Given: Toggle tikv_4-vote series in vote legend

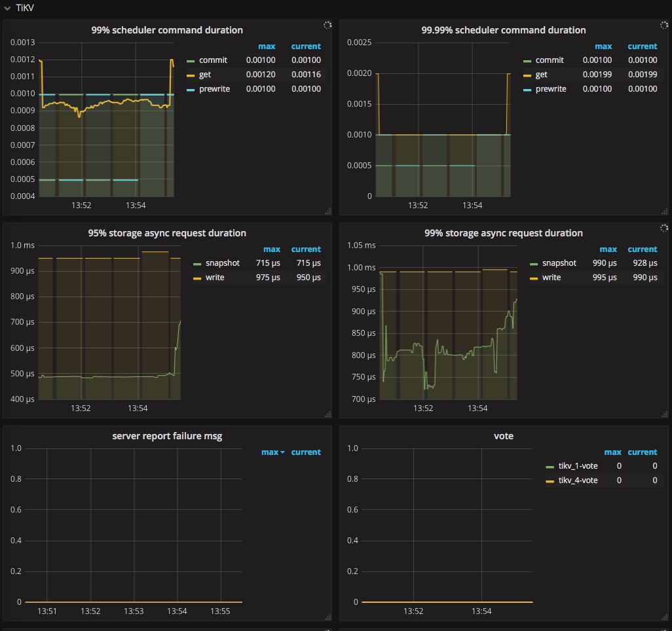Looking at the screenshot, I should (578, 480).
